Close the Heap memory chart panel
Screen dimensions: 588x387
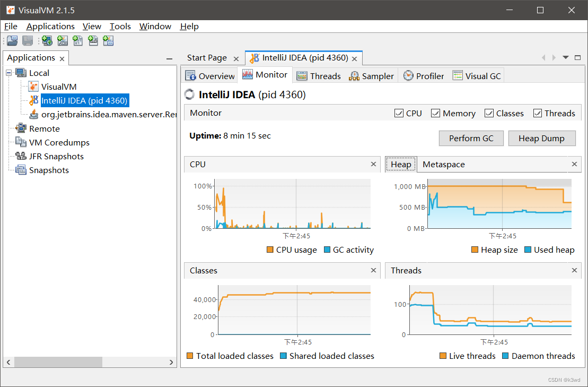pyautogui.click(x=574, y=164)
